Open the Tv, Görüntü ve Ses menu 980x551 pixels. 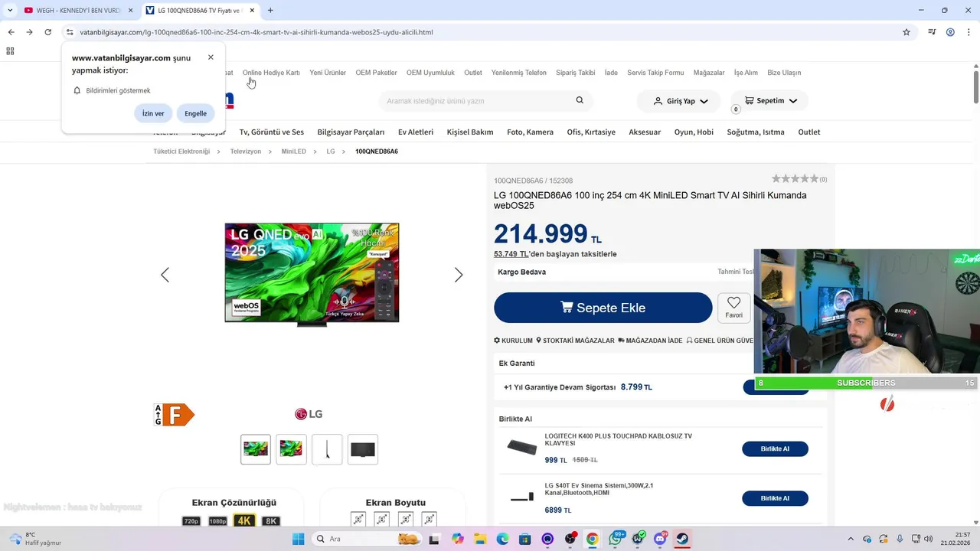tap(272, 132)
